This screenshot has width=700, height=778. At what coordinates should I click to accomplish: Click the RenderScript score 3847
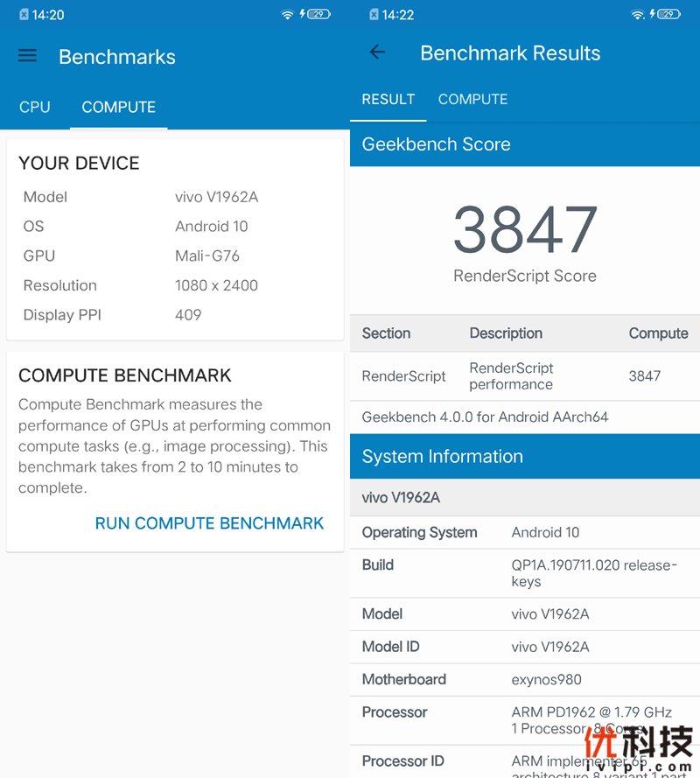[524, 229]
